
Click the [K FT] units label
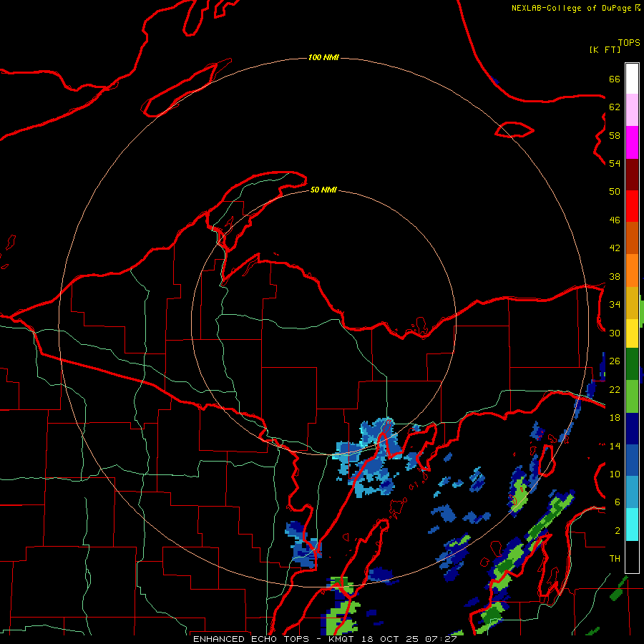[605, 49]
